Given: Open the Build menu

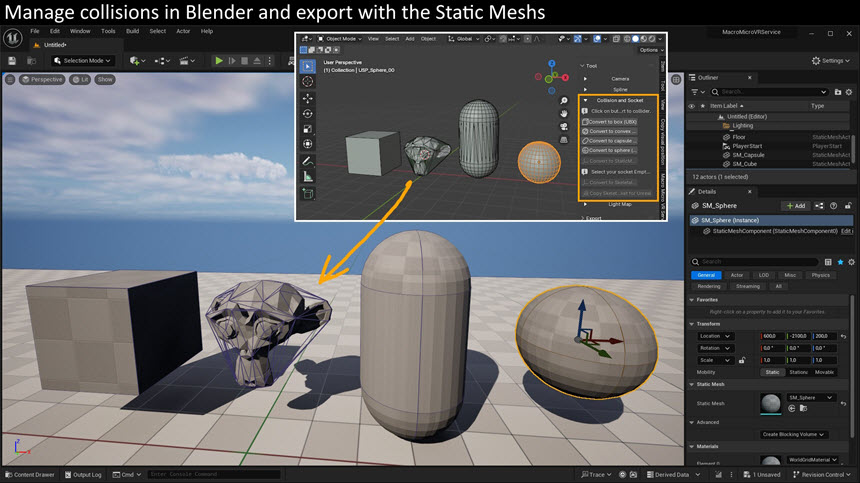Looking at the screenshot, I should click(x=132, y=31).
